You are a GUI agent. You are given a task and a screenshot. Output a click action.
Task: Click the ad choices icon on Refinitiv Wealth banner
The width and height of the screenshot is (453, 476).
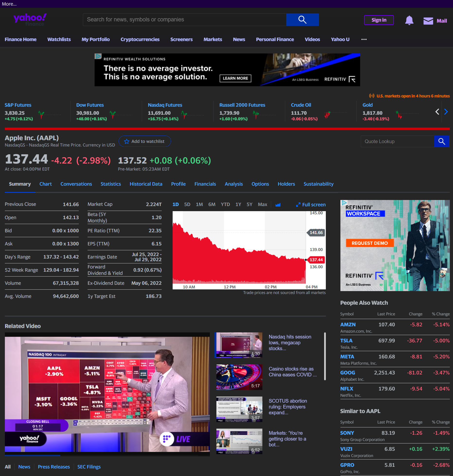pos(98,56)
